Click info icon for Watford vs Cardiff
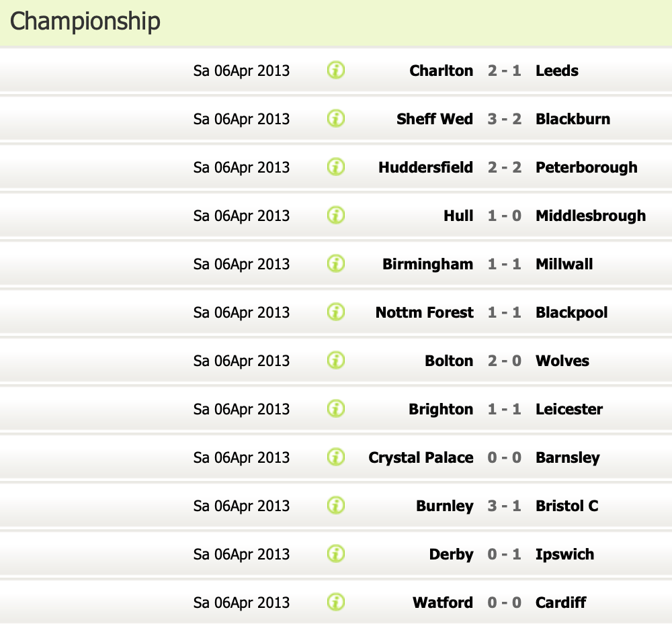The image size is (672, 626). pyautogui.click(x=336, y=602)
